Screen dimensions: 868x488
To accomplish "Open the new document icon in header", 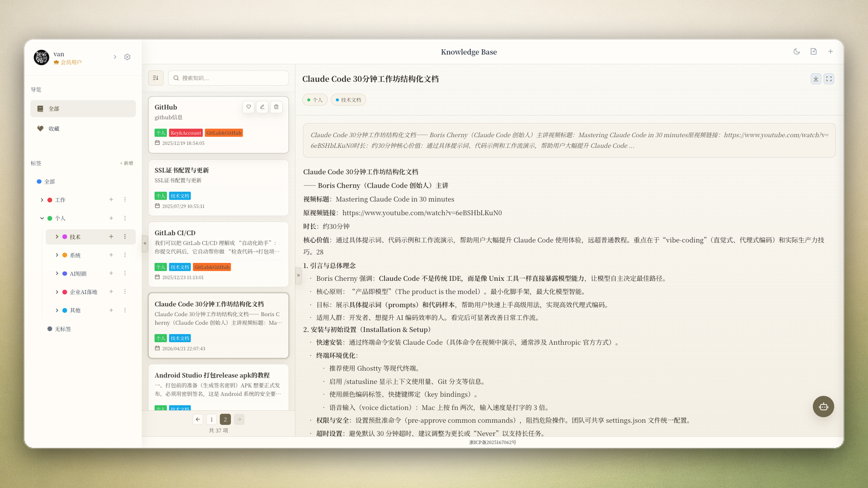I will [x=814, y=52].
